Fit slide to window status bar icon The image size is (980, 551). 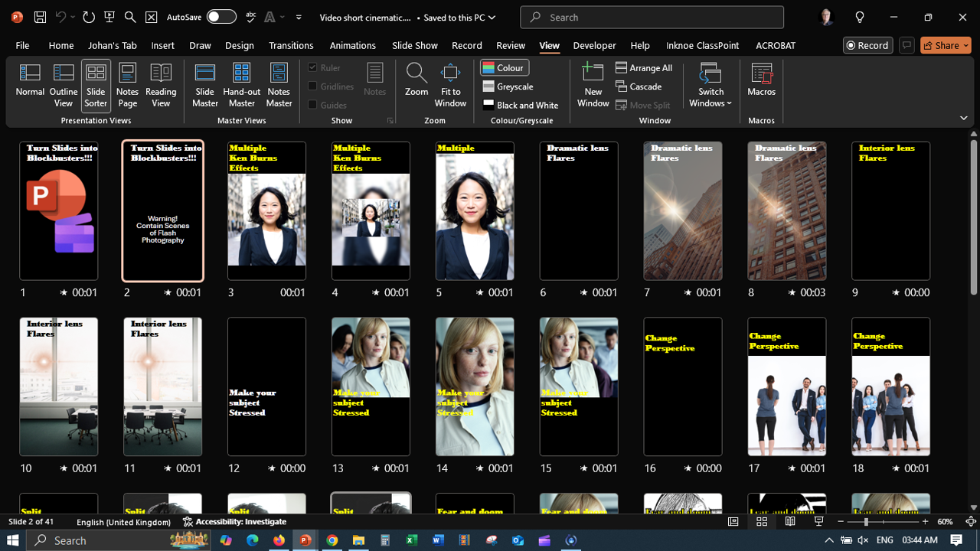971,522
